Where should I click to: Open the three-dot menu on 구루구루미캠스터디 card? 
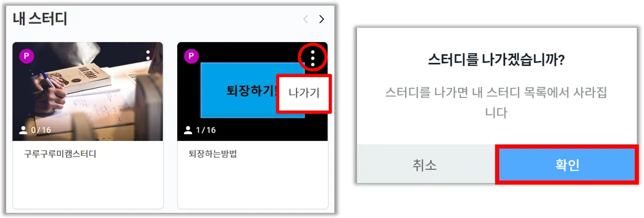(x=148, y=55)
